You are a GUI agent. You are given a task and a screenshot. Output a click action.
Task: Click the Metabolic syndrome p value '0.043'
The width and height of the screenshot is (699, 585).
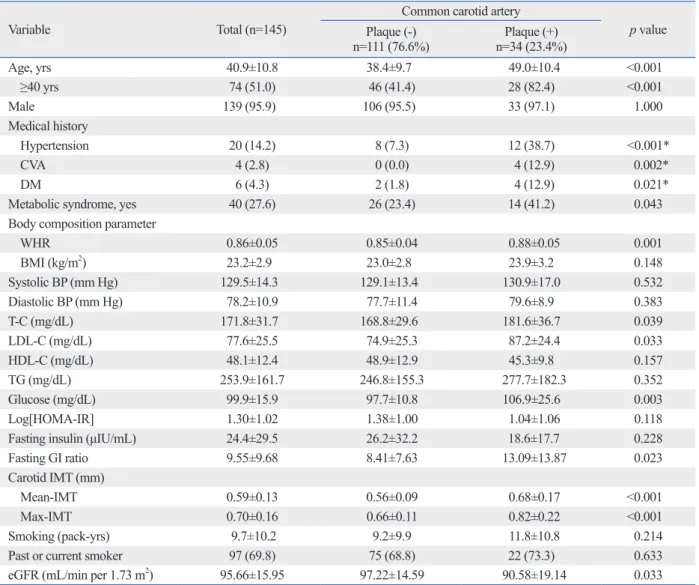(648, 204)
